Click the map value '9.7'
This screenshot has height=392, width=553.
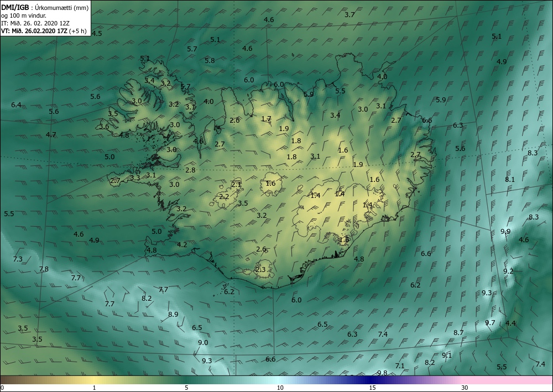(490, 322)
